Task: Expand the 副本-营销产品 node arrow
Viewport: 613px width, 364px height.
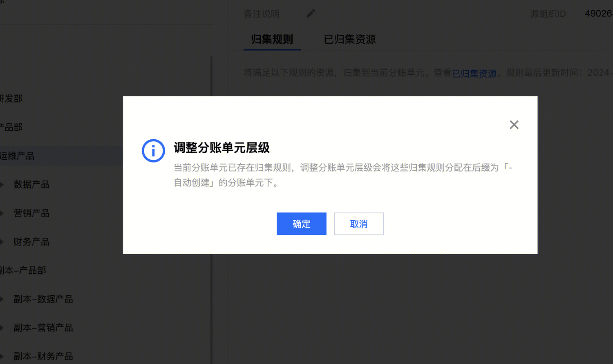Action: 2,328
